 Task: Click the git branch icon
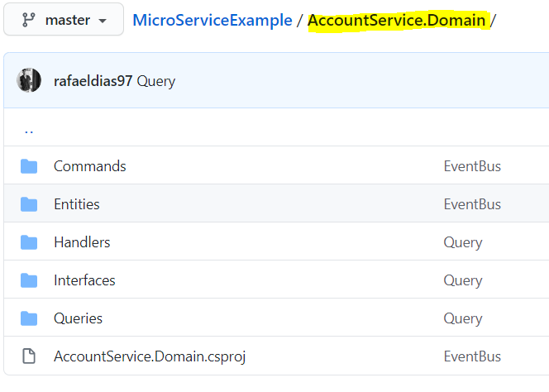[x=28, y=20]
